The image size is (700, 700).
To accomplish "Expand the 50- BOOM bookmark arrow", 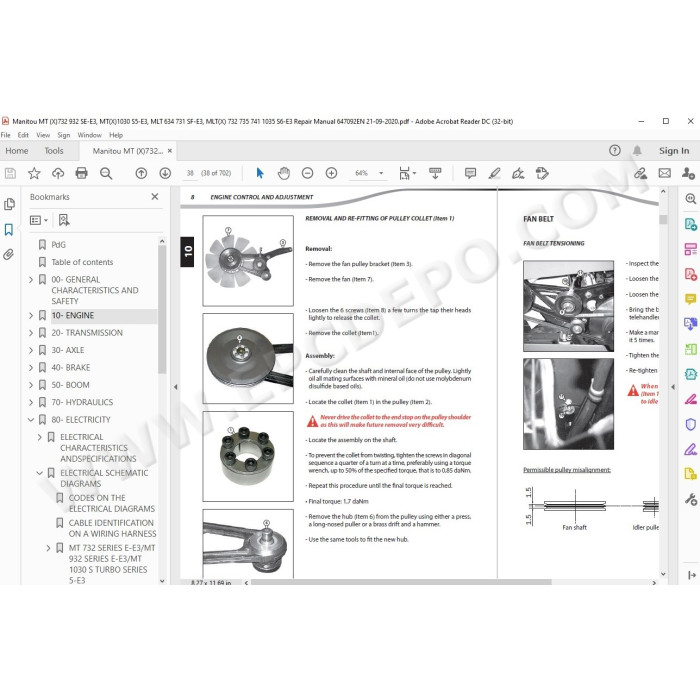I will tap(31, 385).
